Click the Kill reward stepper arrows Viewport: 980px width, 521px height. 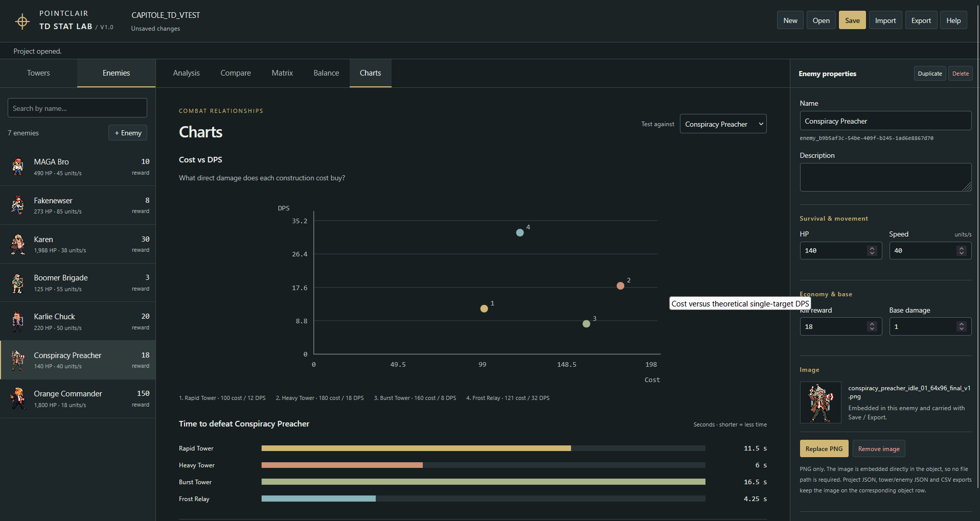pos(872,326)
